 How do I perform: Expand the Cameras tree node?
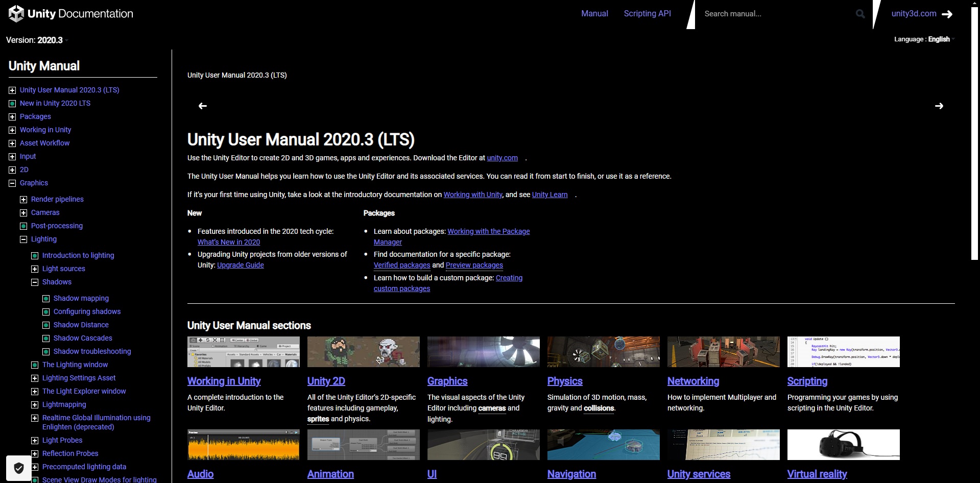pos(23,213)
